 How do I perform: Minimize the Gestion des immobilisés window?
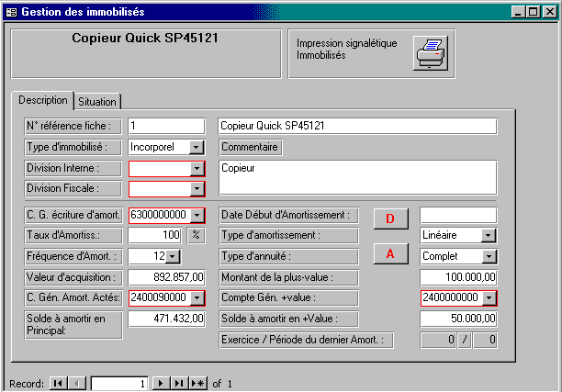[518, 12]
